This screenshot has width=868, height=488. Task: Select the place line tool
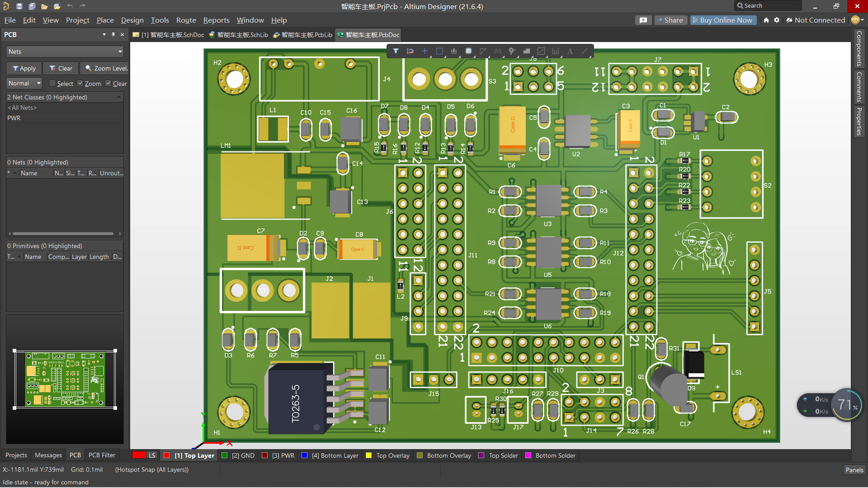(585, 51)
